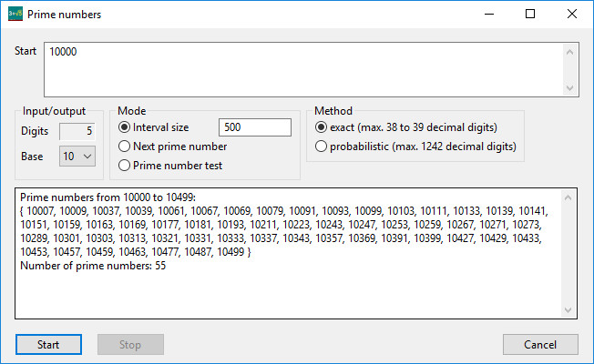Switch to the probabilistic method
The width and height of the screenshot is (594, 364).
click(x=321, y=147)
